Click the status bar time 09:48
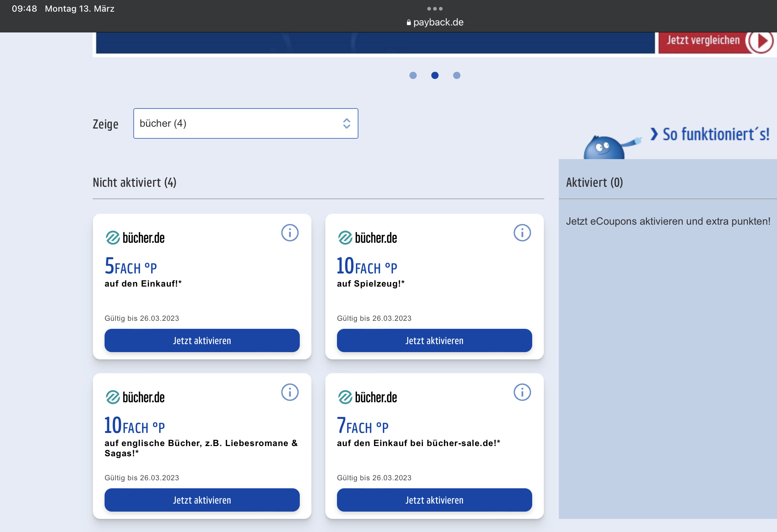Image resolution: width=777 pixels, height=532 pixels. (24, 9)
